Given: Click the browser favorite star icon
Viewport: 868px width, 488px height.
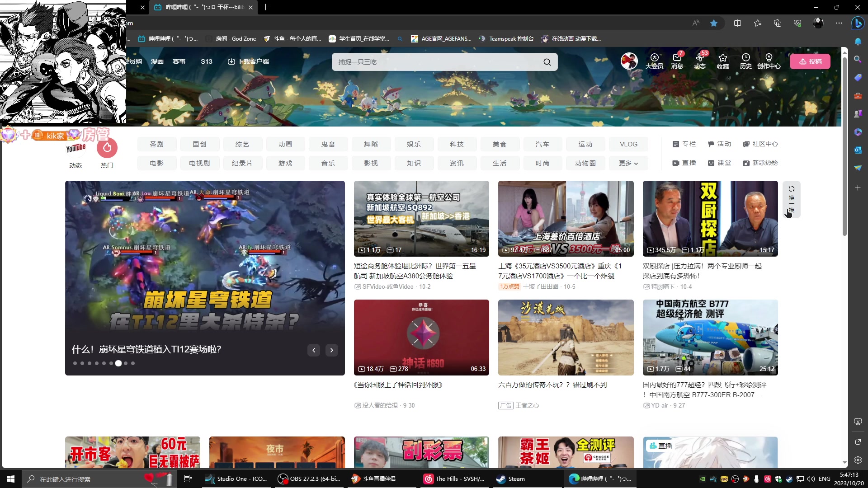Looking at the screenshot, I should pos(714,23).
